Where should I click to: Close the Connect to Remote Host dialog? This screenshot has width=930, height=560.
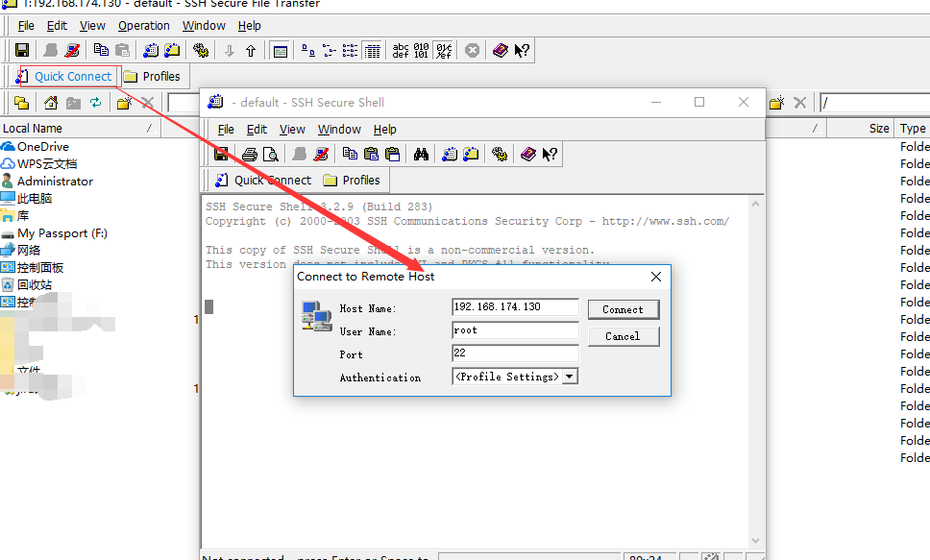click(x=656, y=277)
